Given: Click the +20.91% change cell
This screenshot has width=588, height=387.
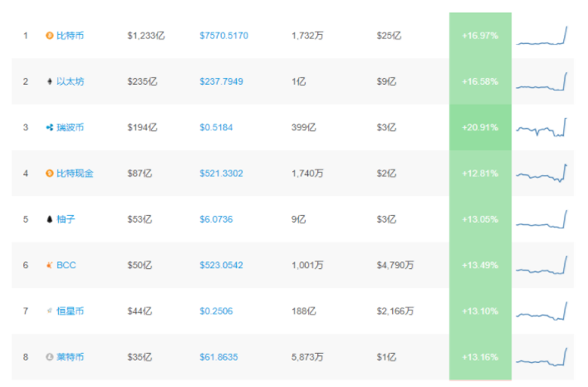Looking at the screenshot, I should [480, 128].
